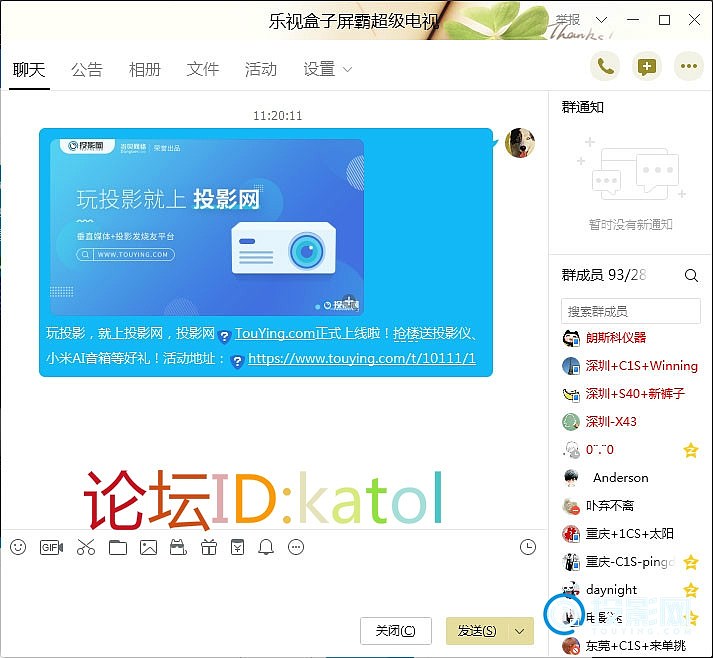Open https://www.touying.com/t/10111/1 link
This screenshot has height=658, width=713.
point(362,358)
